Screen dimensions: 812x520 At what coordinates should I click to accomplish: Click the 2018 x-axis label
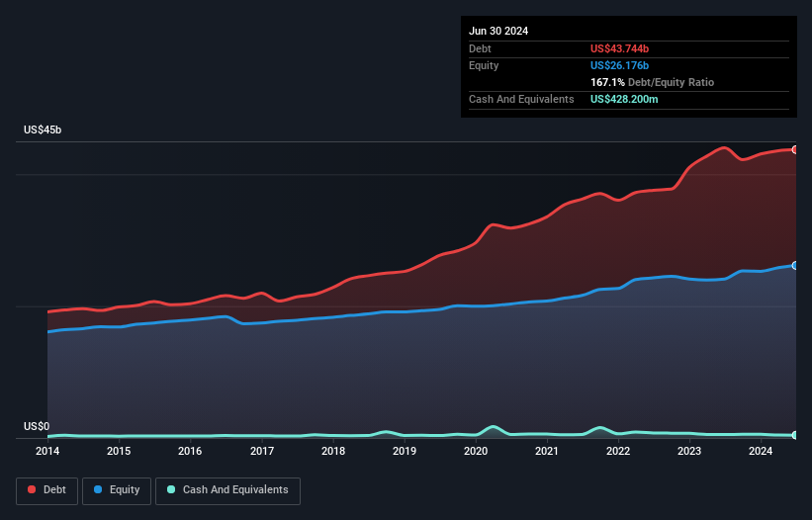(333, 451)
